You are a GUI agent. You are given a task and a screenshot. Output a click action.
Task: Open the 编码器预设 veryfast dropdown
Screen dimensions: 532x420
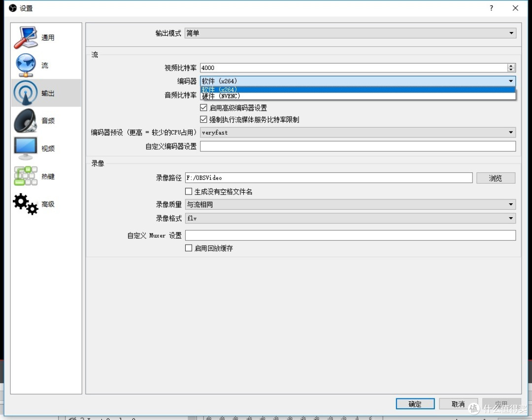pyautogui.click(x=358, y=132)
